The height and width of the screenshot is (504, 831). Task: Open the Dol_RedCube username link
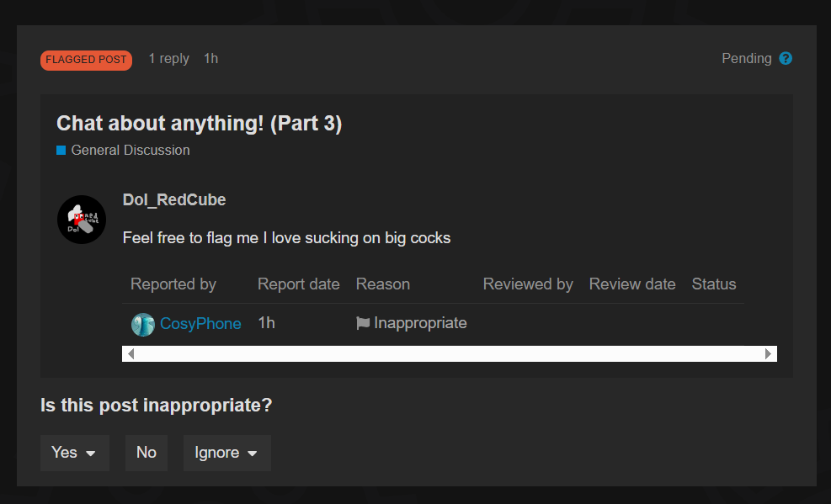[174, 199]
